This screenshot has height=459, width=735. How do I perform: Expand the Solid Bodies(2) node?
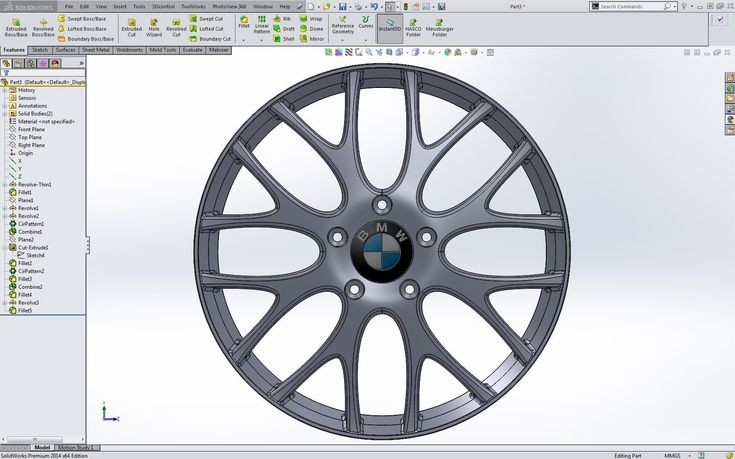click(5, 113)
